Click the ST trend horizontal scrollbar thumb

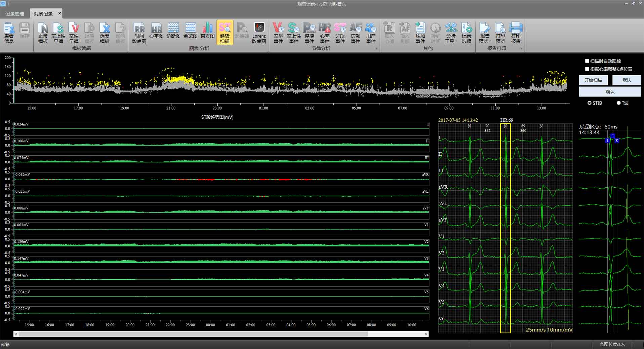[193, 334]
